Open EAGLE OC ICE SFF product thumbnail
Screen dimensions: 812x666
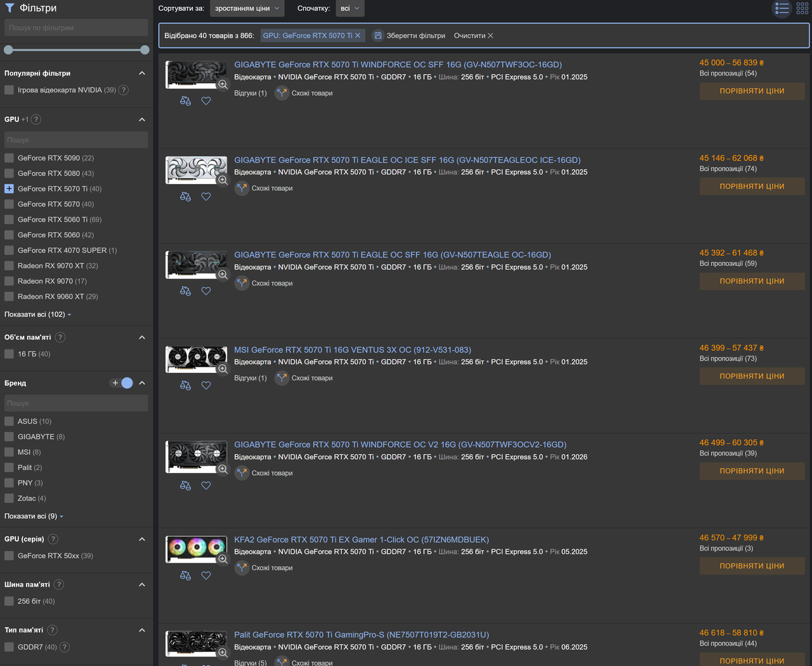(x=196, y=170)
